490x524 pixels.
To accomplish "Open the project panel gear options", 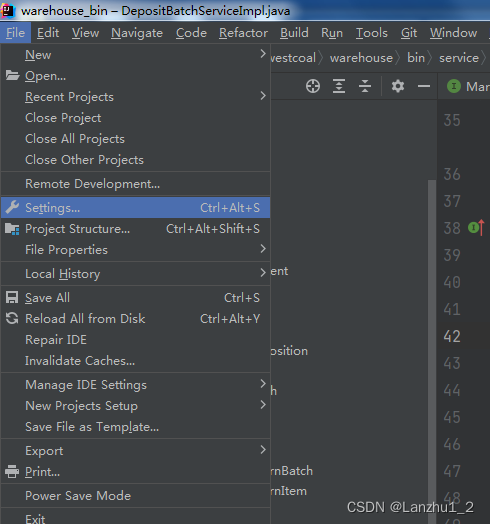I will pos(398,86).
